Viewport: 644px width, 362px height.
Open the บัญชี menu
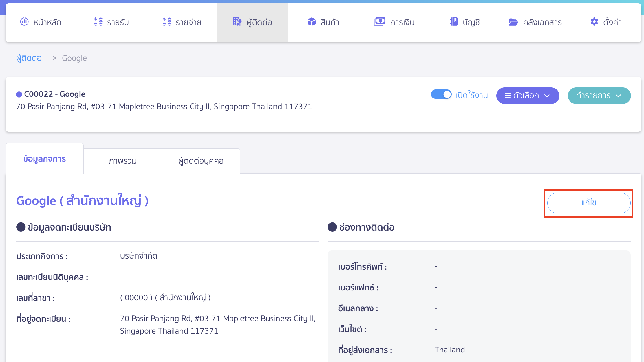(465, 22)
